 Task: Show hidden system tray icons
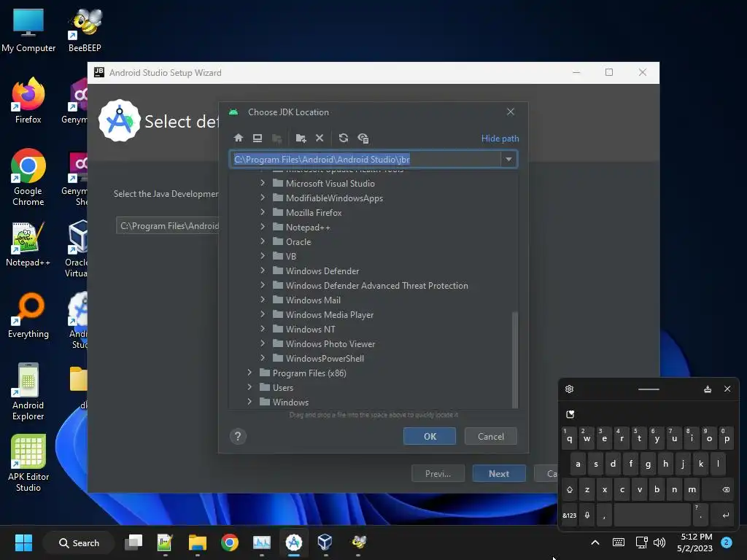point(595,542)
